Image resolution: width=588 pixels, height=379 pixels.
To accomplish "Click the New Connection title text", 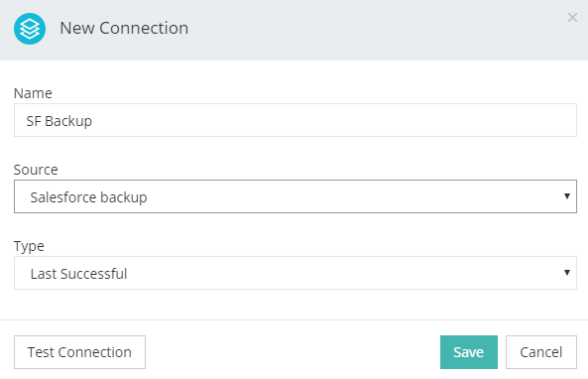I will click(124, 28).
